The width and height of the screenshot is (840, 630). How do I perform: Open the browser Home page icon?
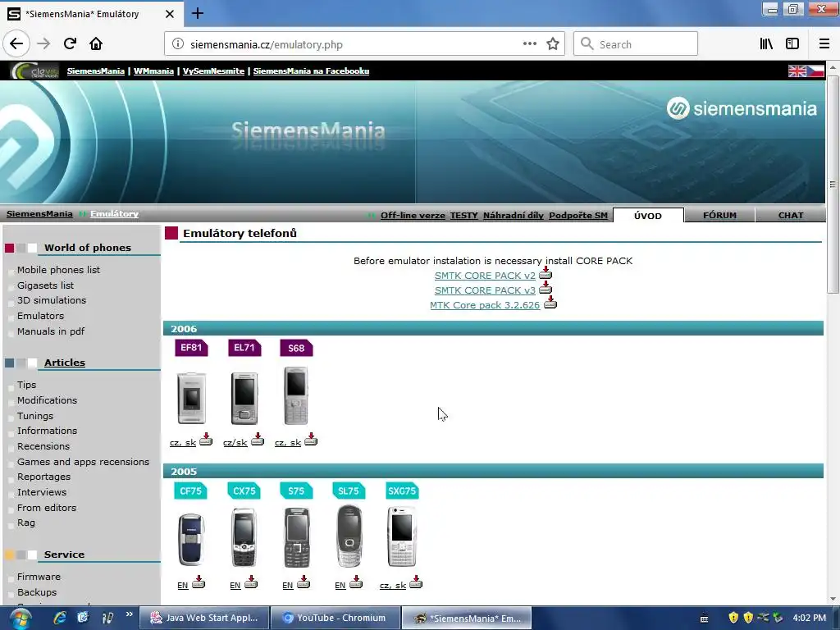tap(96, 43)
